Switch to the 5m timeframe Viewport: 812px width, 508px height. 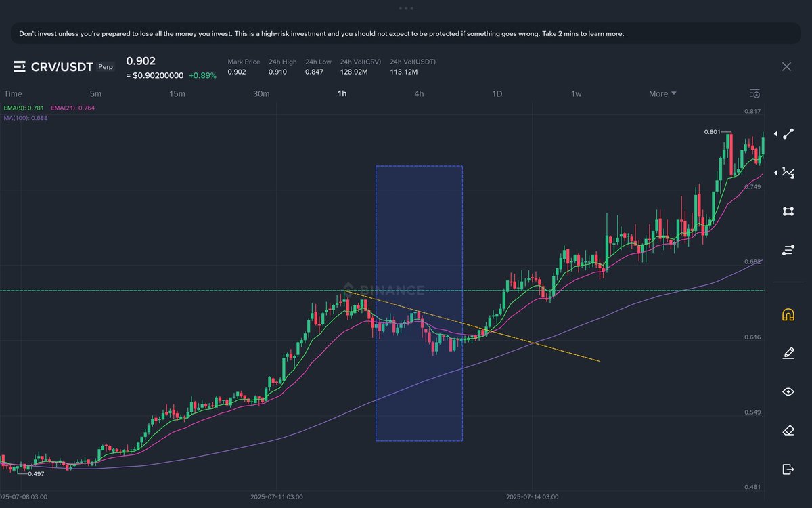pyautogui.click(x=95, y=93)
